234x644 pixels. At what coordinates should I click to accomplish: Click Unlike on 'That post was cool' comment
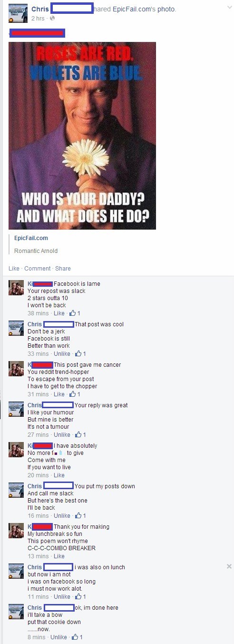click(62, 354)
